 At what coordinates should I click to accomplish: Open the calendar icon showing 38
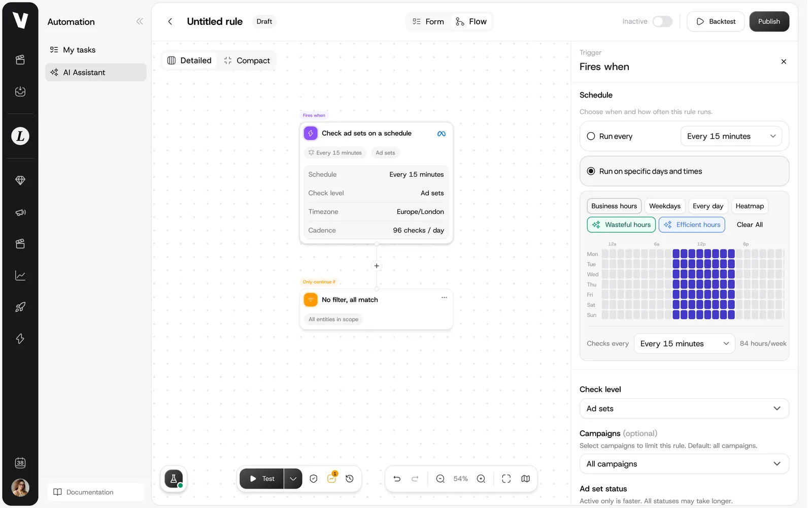(x=20, y=463)
